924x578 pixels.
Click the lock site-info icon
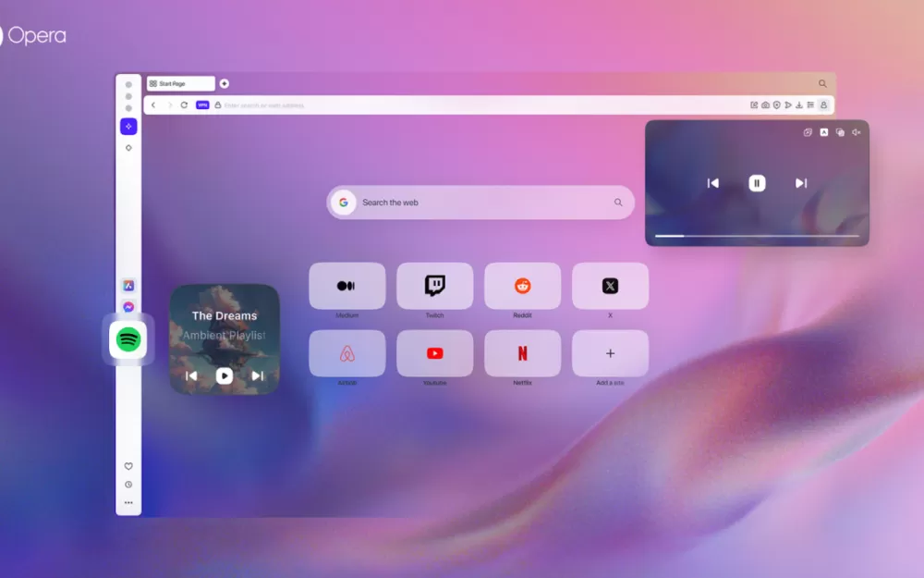pos(217,105)
